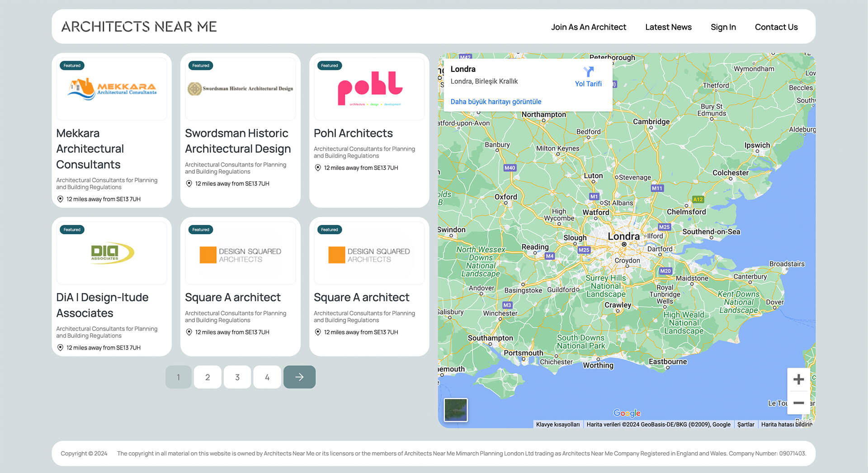Click the Swordsman Historic logo image
The height and width of the screenshot is (473, 868).
tap(240, 89)
